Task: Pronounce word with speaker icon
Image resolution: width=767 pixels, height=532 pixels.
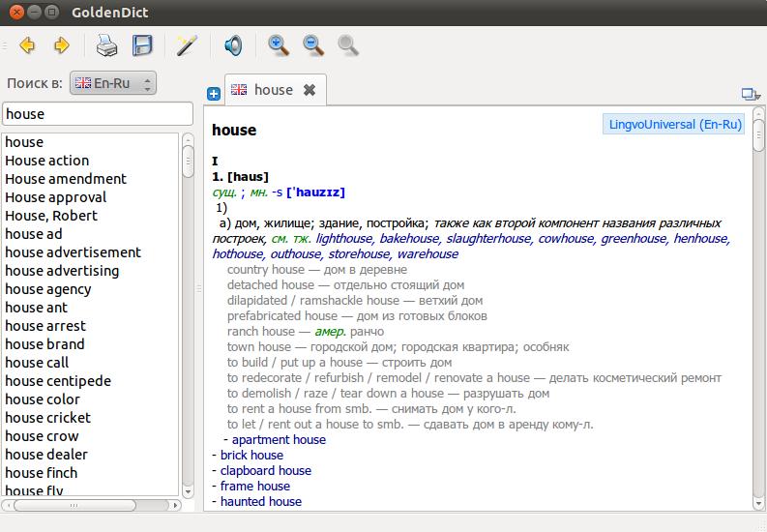Action: coord(233,45)
